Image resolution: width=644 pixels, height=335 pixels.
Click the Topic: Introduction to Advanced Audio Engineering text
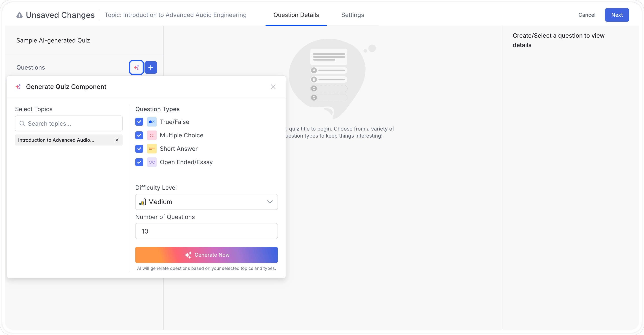pos(176,15)
